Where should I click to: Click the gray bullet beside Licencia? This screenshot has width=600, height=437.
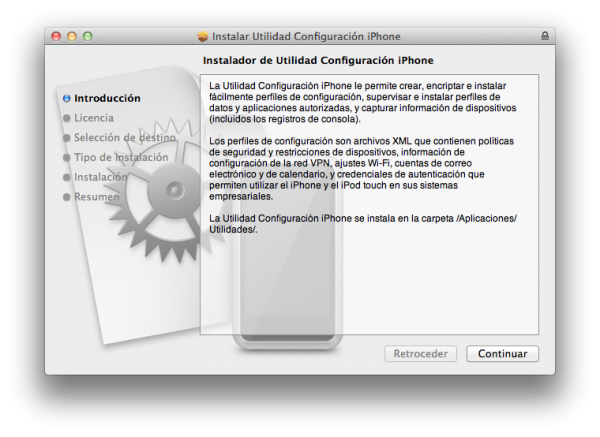pyautogui.click(x=67, y=118)
